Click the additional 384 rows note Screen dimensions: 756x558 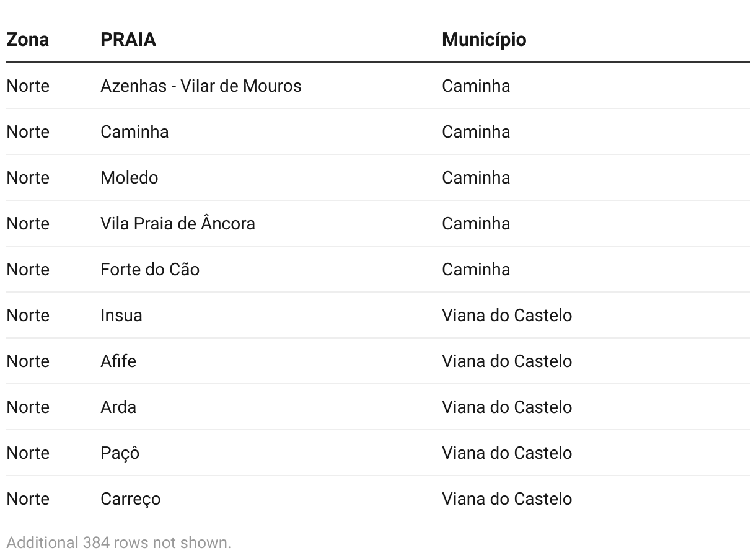point(119,542)
